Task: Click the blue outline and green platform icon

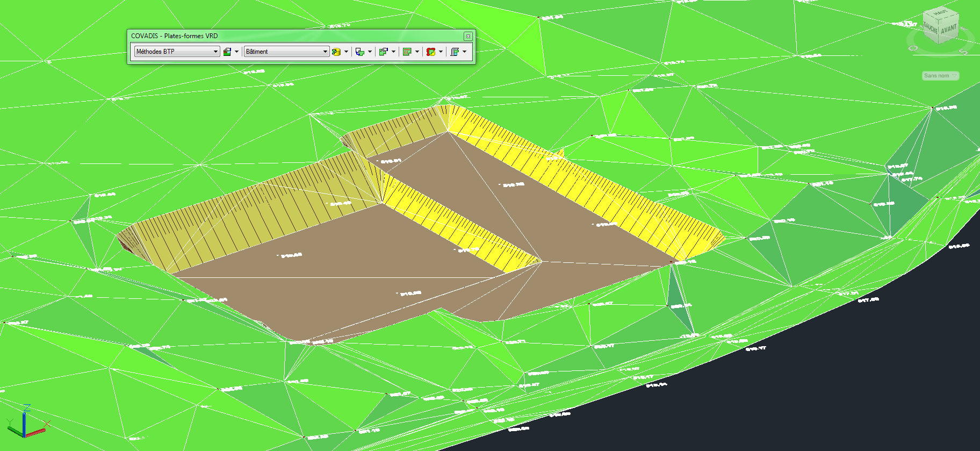Action: 360,52
